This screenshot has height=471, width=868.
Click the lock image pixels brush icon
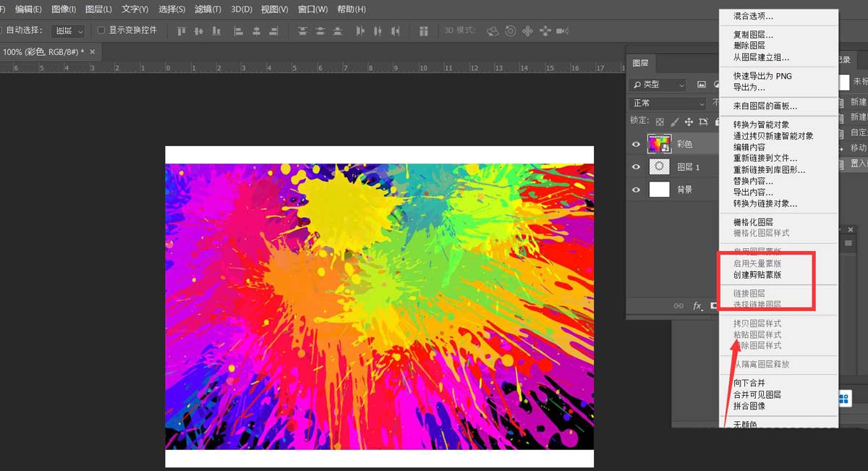674,122
